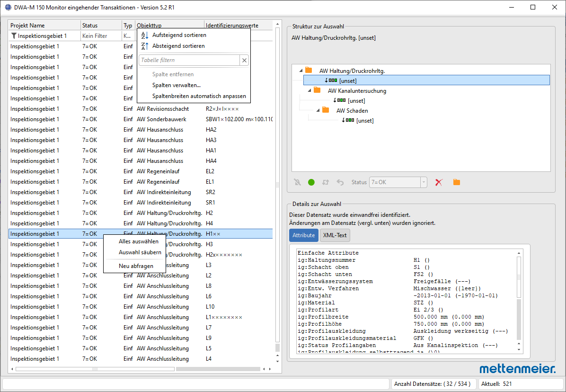Click into the Tabelle filtern input field

(189, 60)
